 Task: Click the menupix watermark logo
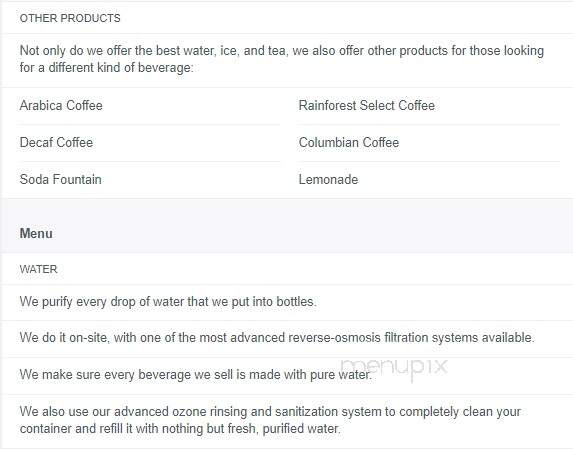click(x=394, y=368)
